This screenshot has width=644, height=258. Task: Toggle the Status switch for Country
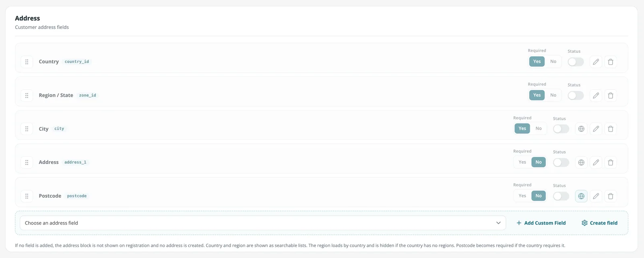[576, 62]
